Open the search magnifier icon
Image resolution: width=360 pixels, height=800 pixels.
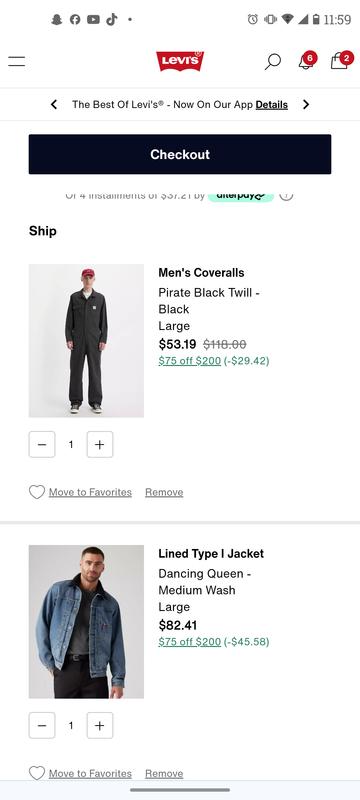click(x=272, y=62)
